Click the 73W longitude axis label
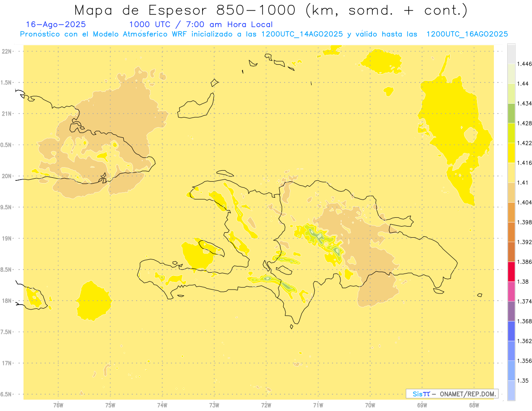Image resolution: width=532 pixels, height=411 pixels. pos(214,405)
